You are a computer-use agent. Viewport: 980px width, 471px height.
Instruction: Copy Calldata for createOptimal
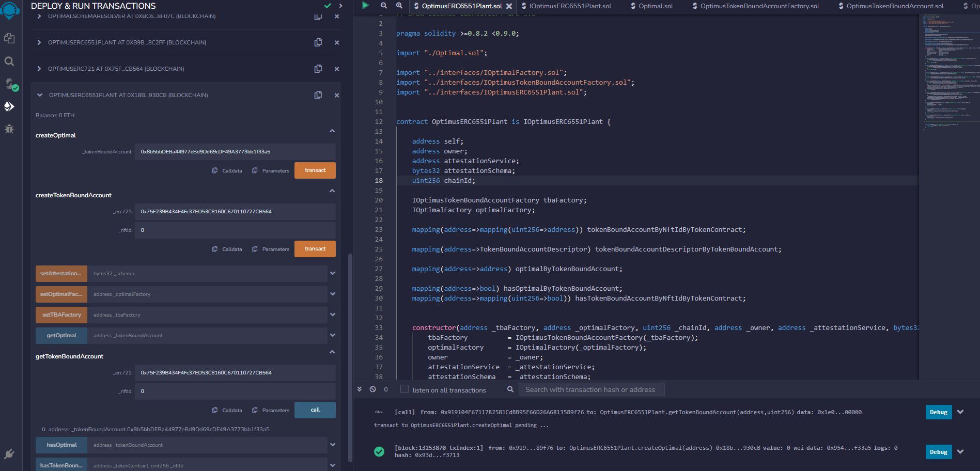[227, 170]
